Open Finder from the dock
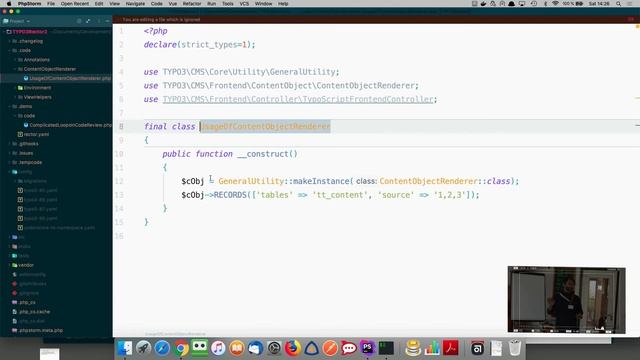This screenshot has width=640, height=360. (124, 348)
